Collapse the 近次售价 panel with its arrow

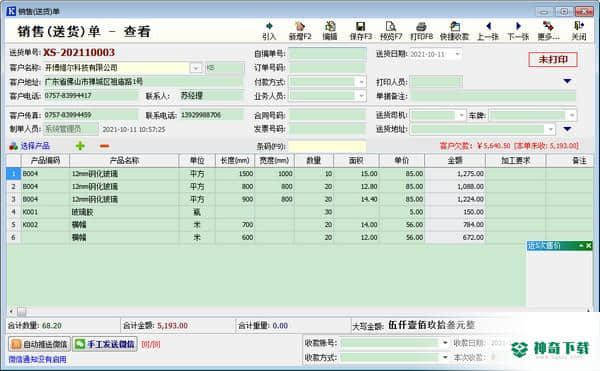(x=581, y=246)
